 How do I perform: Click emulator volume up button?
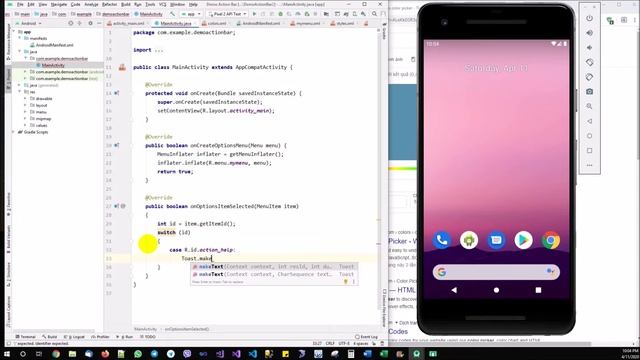[589, 33]
